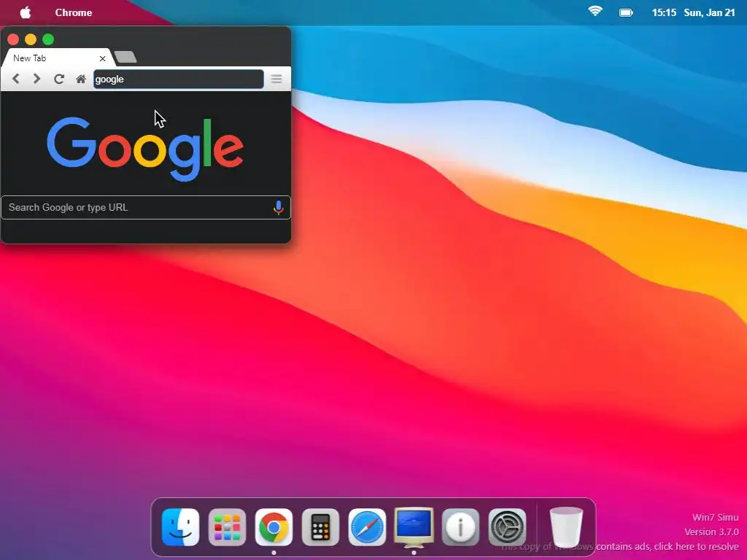Viewport: 747px width, 560px height.
Task: Open Launchpad from the dock
Action: (x=228, y=527)
